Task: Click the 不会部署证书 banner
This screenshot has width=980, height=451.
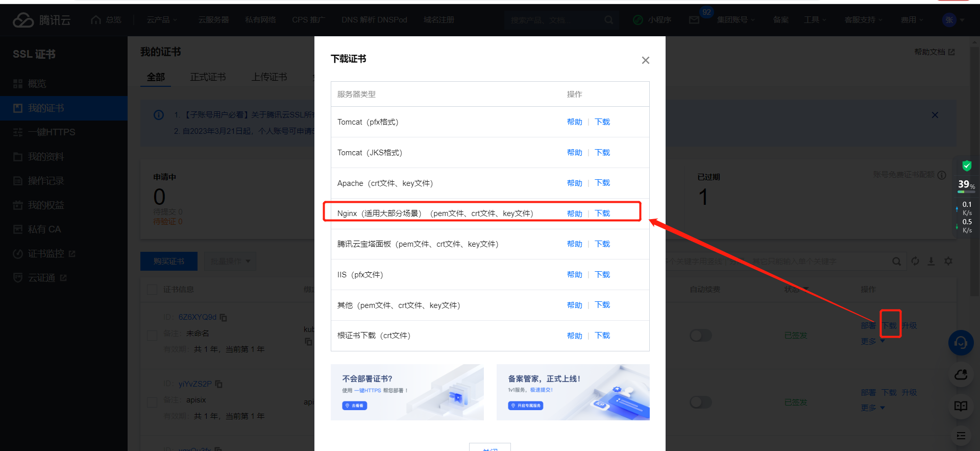Action: point(407,392)
